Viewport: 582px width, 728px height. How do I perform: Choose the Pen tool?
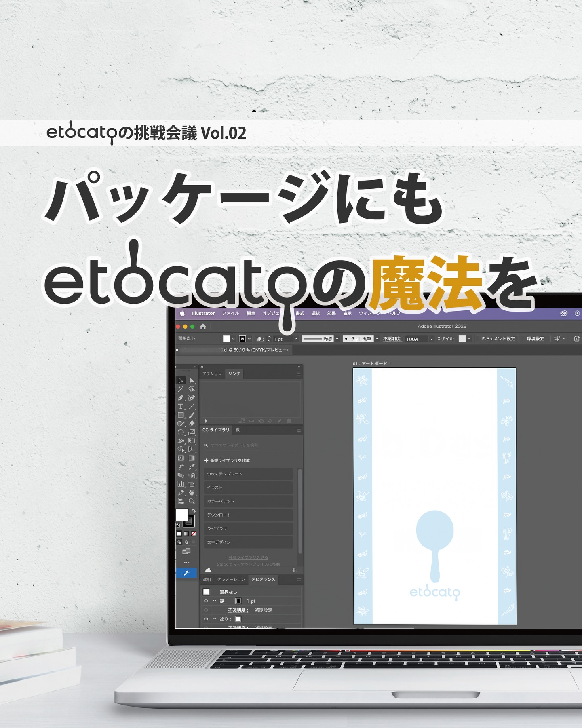pos(181,398)
